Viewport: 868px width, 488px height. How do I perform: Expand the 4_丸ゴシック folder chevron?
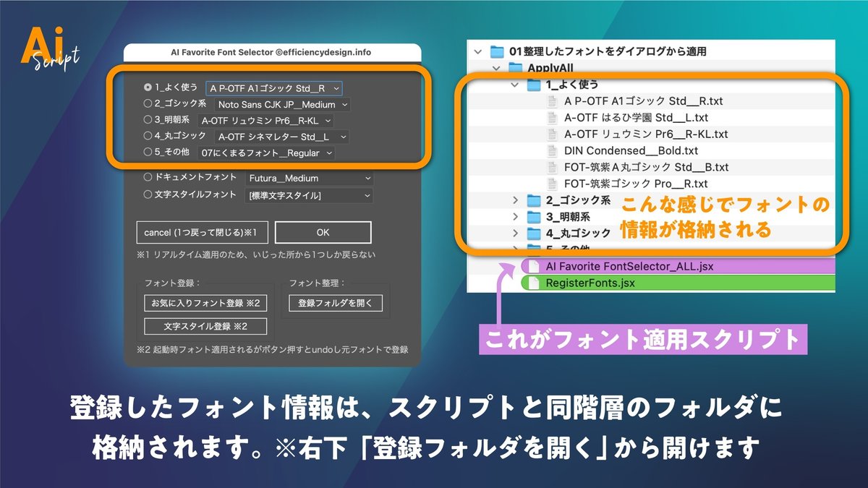[514, 234]
